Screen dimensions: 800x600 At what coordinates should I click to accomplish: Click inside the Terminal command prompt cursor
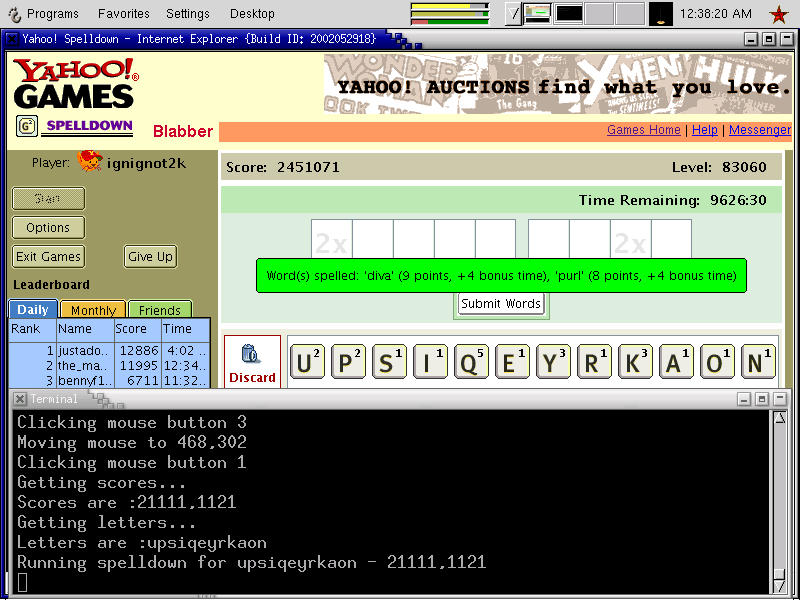pos(22,582)
